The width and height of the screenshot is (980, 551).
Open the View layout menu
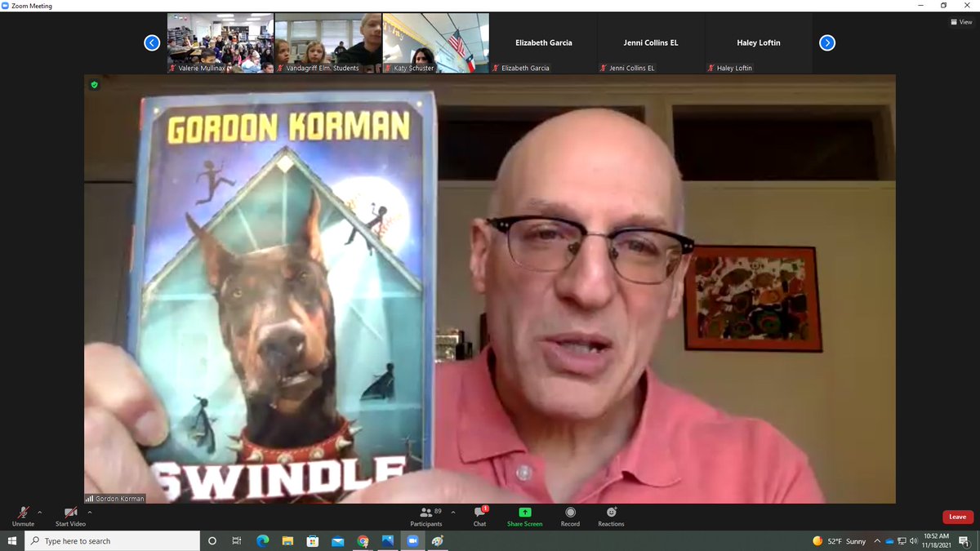click(960, 22)
